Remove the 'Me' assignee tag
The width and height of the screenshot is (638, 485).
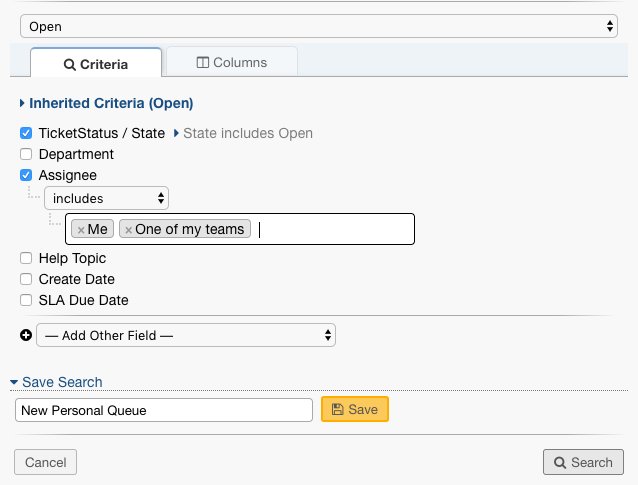pos(81,230)
